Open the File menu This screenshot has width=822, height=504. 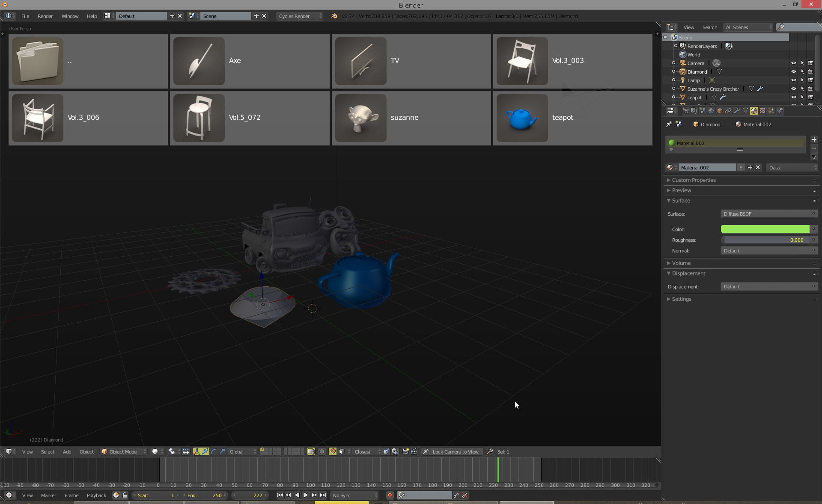[x=25, y=16]
